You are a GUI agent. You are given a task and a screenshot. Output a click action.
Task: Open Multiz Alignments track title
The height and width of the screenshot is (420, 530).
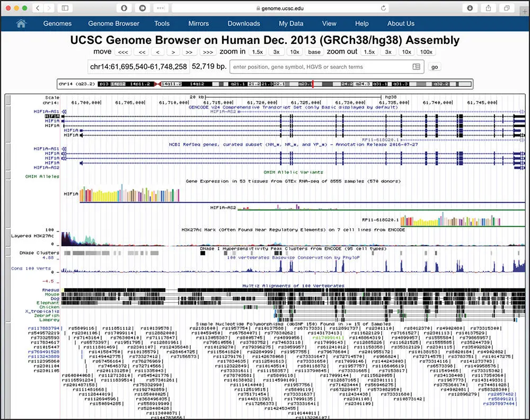(x=294, y=286)
